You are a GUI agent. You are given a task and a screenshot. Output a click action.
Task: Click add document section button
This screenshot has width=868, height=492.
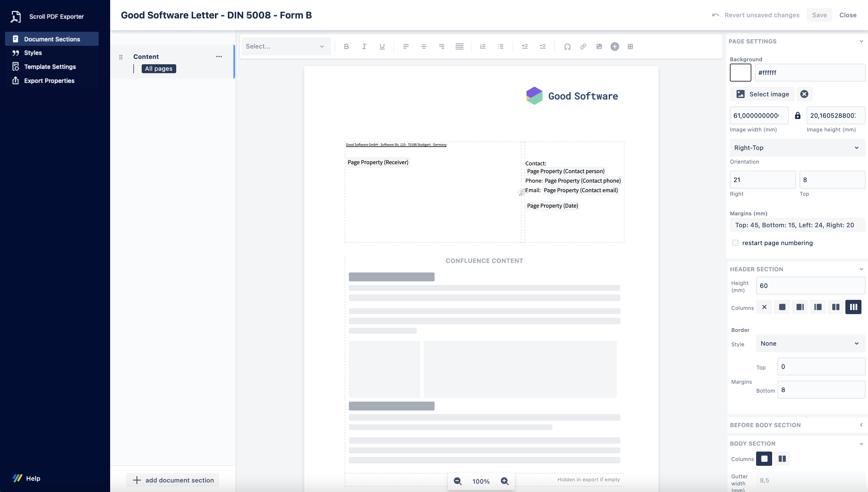click(173, 480)
